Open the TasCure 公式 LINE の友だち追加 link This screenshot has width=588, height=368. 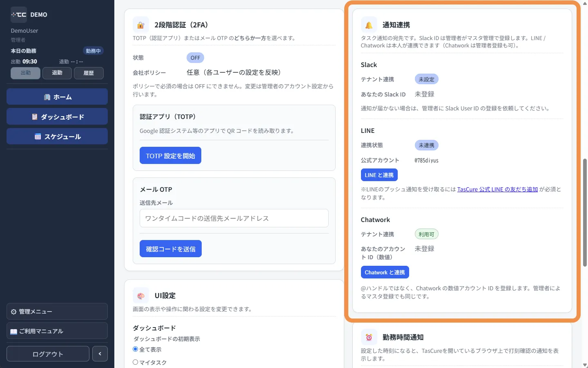tap(497, 189)
